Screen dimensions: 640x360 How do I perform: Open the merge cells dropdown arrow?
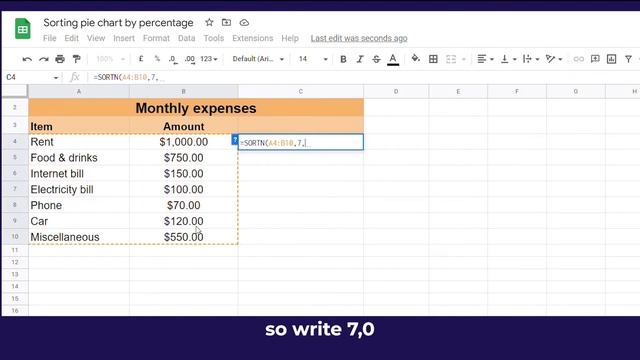(464, 60)
